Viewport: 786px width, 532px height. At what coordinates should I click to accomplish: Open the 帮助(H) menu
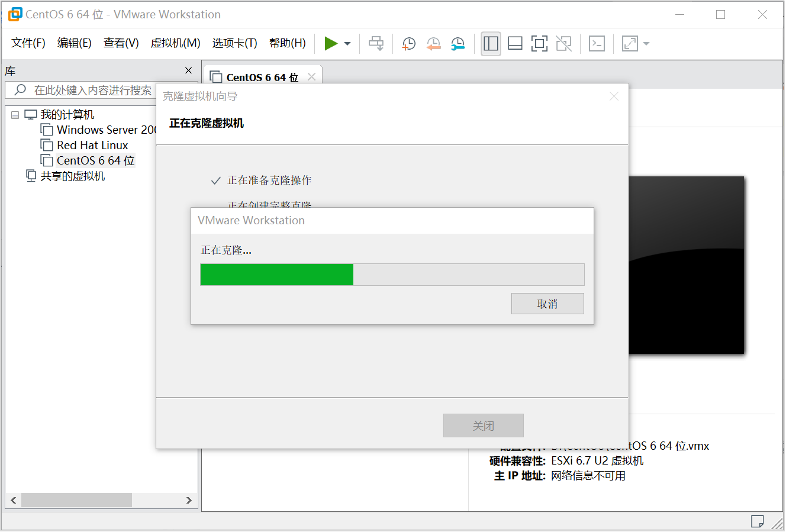[288, 43]
